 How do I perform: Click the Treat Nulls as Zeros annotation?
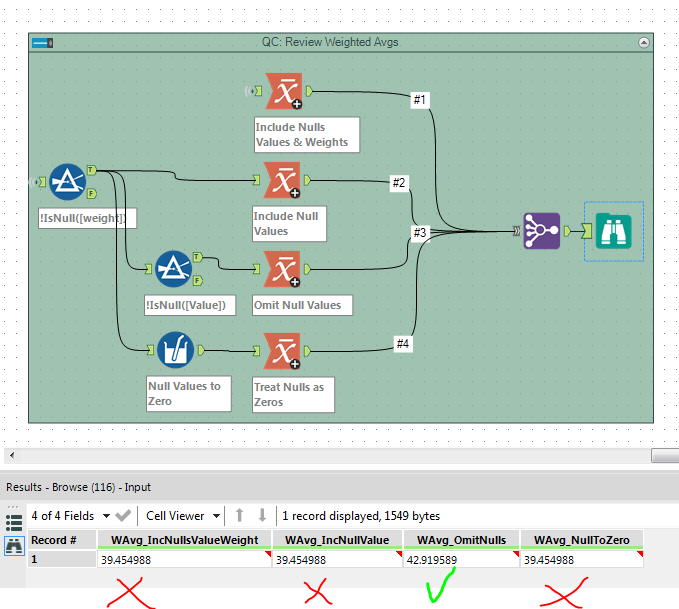tap(293, 394)
